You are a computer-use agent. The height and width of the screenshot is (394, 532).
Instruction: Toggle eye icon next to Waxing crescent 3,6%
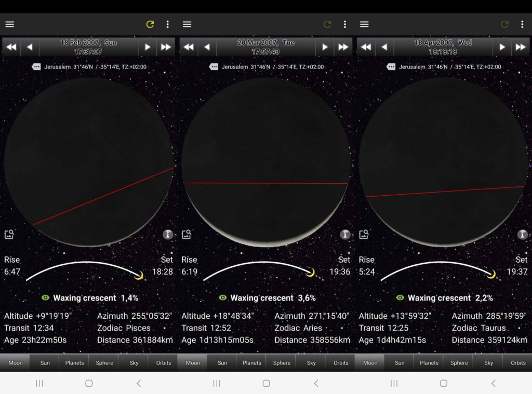coord(223,298)
